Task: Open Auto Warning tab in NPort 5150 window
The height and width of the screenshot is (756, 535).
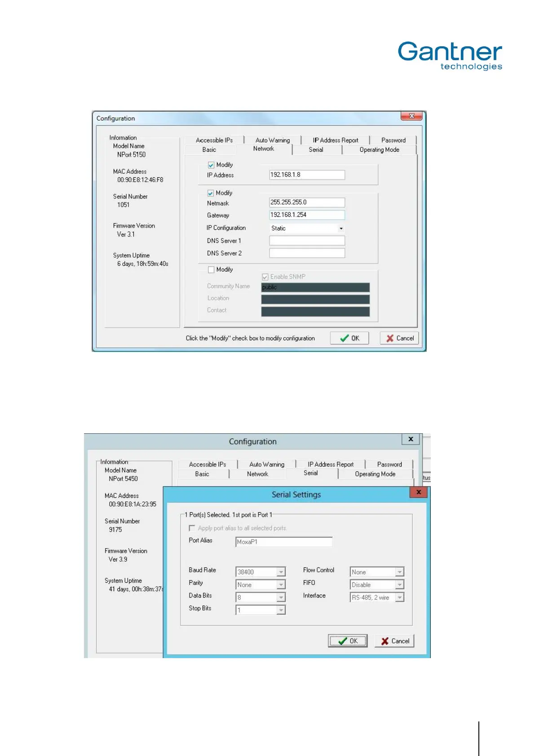Action: click(273, 140)
